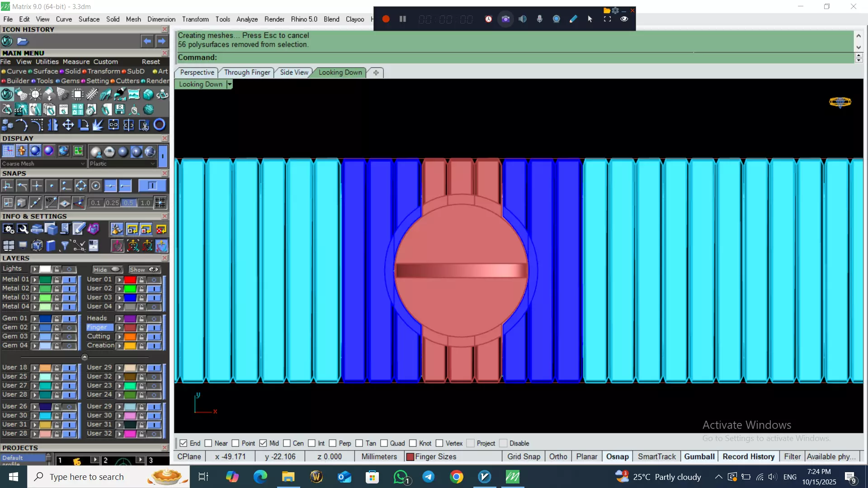Select the 0.25 snap spacing value
The width and height of the screenshot is (868, 488).
[112, 203]
